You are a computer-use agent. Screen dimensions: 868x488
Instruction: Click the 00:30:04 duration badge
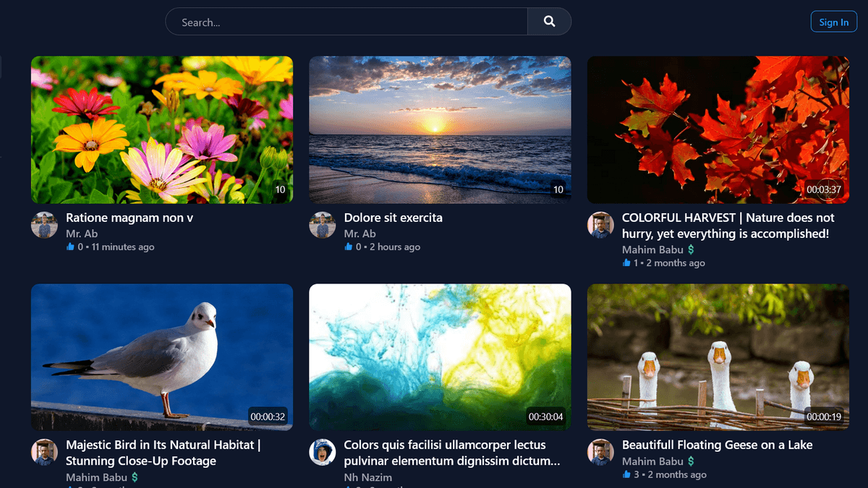tap(545, 416)
